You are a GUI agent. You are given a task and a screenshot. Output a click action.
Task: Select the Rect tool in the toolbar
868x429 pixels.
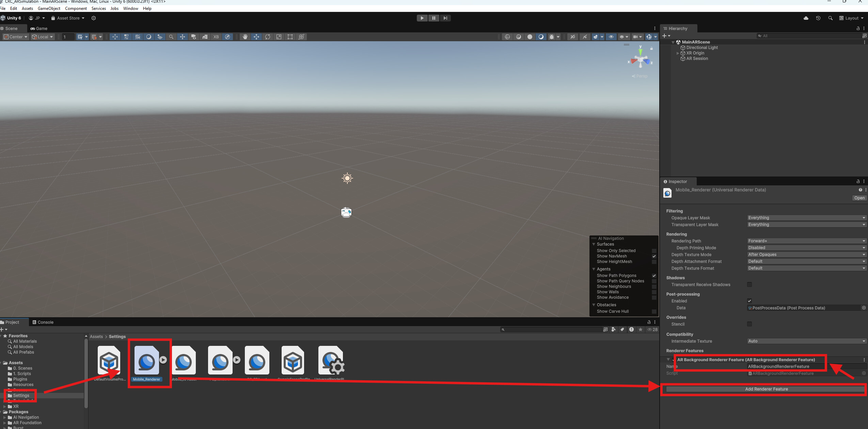(x=290, y=37)
